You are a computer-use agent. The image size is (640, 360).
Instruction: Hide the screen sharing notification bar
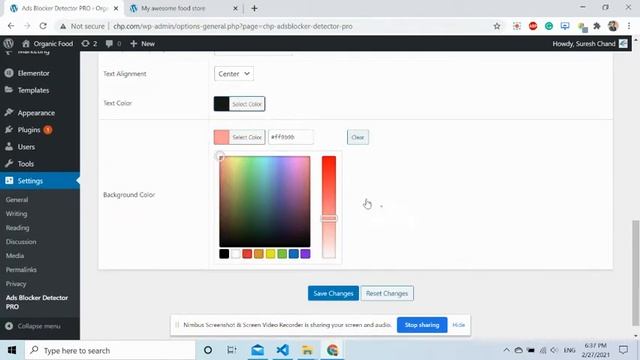tap(458, 325)
